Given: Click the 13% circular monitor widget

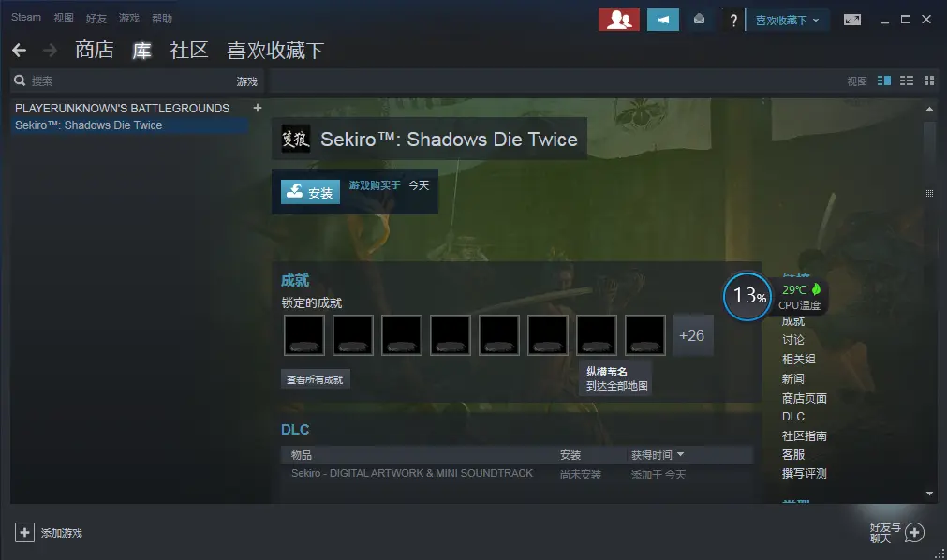Looking at the screenshot, I should [747, 296].
